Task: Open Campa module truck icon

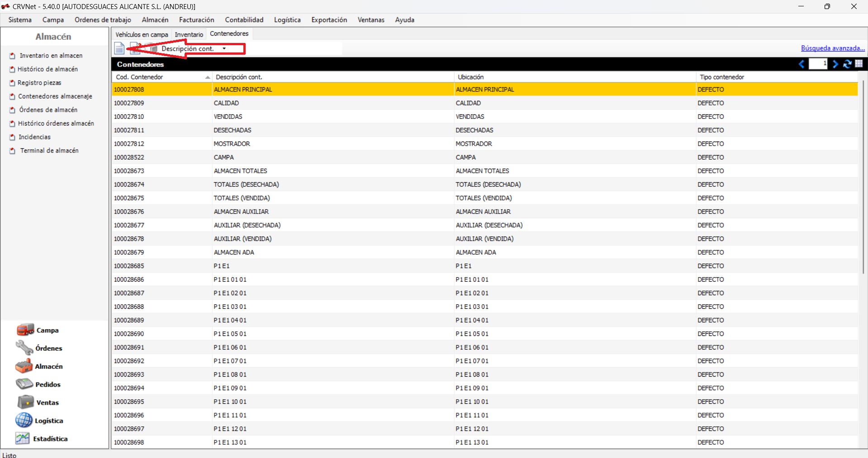Action: click(x=25, y=330)
